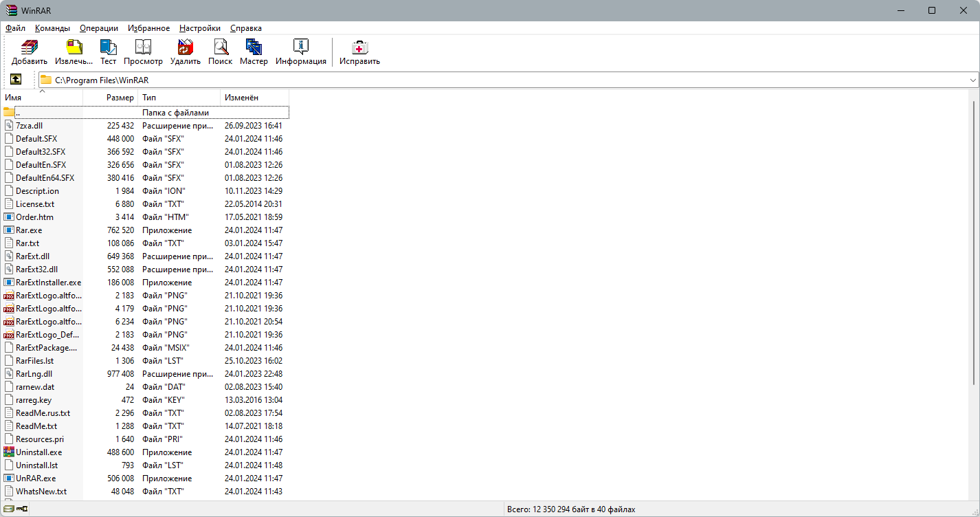Image resolution: width=980 pixels, height=517 pixels.
Task: Click the file icon beside rarreg.key
Action: [x=9, y=400]
